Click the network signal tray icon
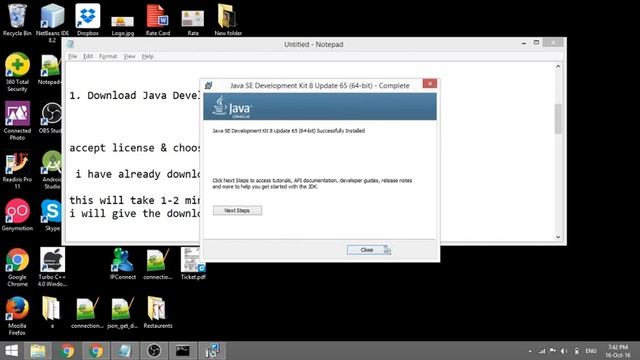 pyautogui.click(x=542, y=351)
